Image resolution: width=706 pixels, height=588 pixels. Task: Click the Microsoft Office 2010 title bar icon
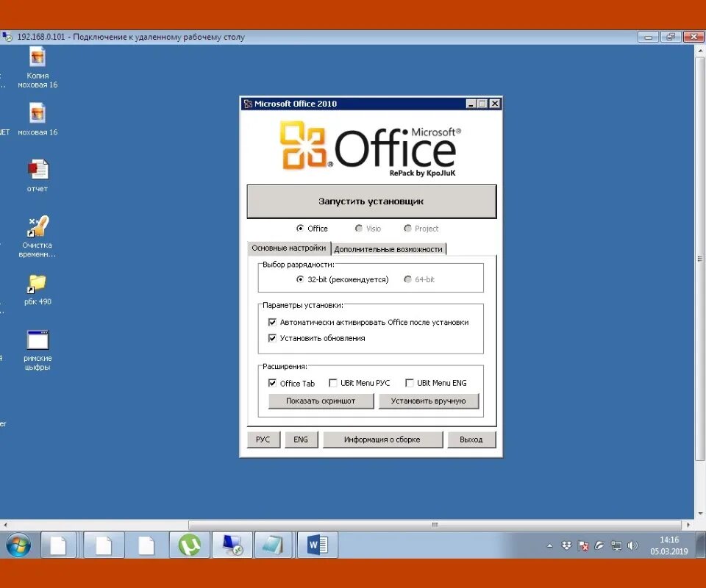248,104
